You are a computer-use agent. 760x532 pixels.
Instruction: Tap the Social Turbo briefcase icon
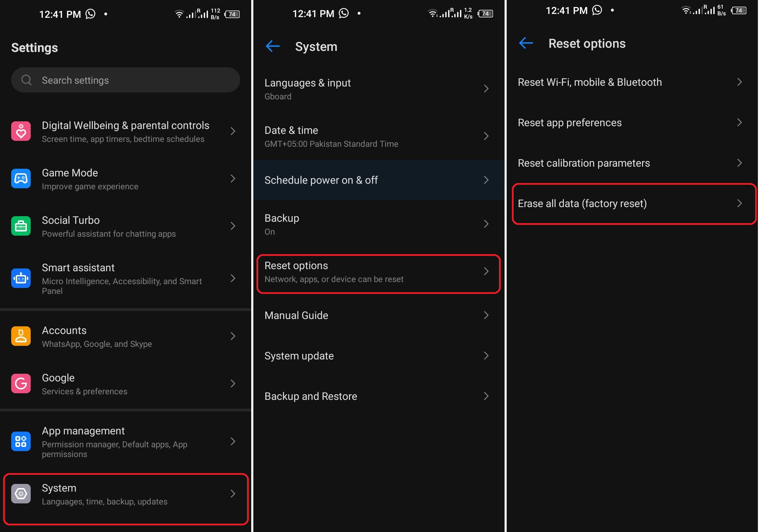[x=21, y=226]
